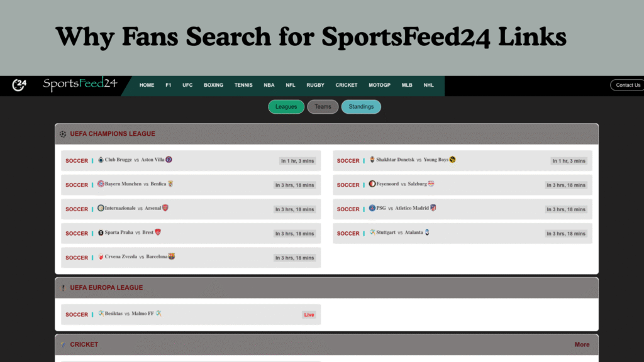Select BOXING in the navigation bar
The height and width of the screenshot is (362, 644).
coord(214,85)
